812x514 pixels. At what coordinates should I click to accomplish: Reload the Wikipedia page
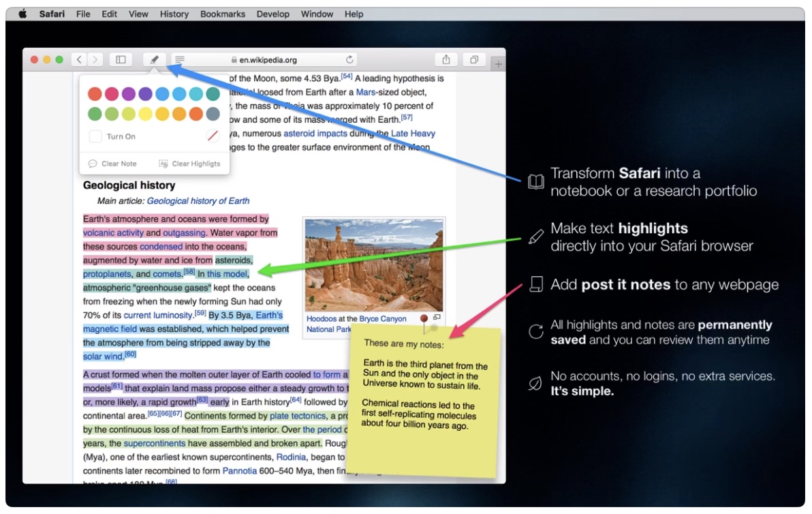(x=349, y=59)
